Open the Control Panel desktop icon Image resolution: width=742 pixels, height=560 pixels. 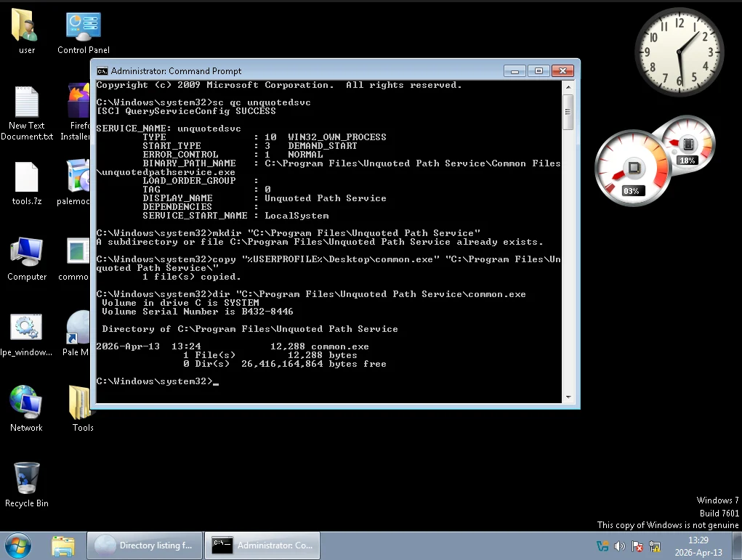tap(84, 31)
